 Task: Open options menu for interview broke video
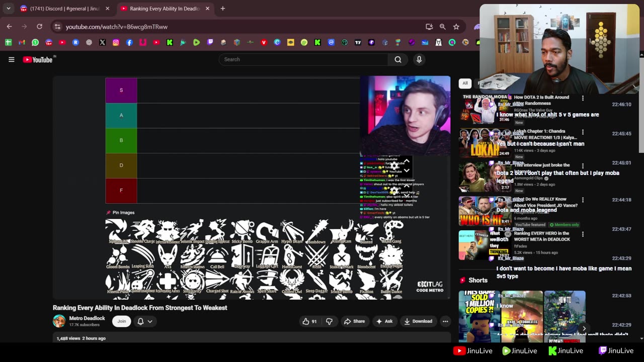pos(583,166)
